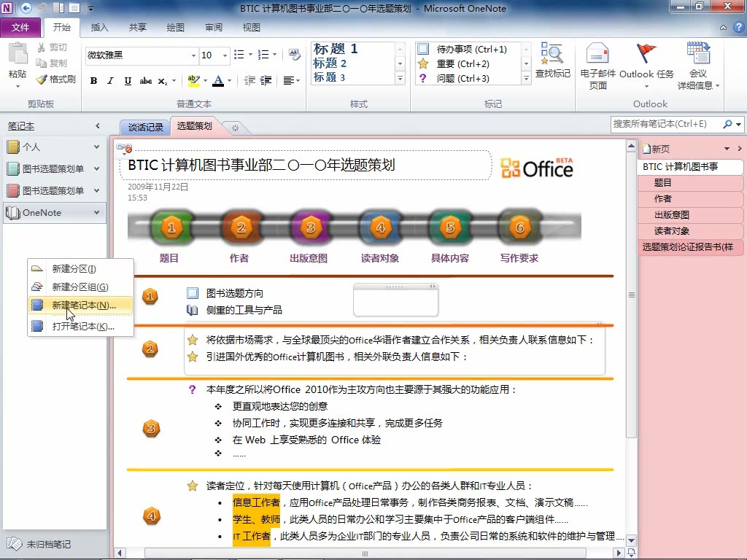
Task: Toggle bold formatting on text
Action: (x=93, y=80)
